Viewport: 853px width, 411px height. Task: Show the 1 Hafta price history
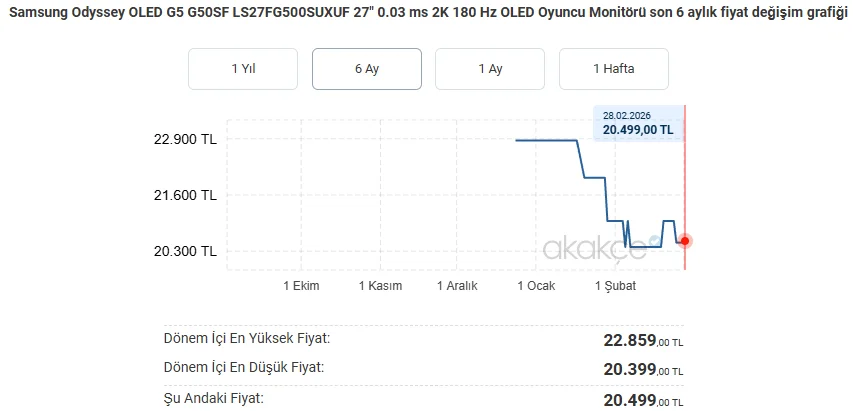click(x=613, y=69)
